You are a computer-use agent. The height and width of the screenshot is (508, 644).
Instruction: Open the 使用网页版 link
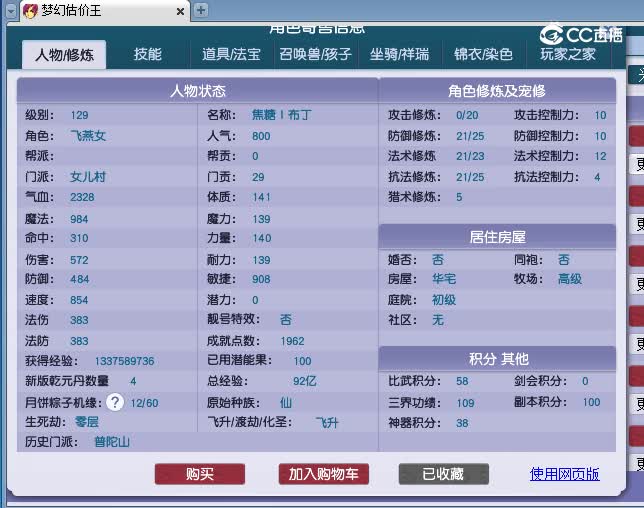click(x=564, y=474)
